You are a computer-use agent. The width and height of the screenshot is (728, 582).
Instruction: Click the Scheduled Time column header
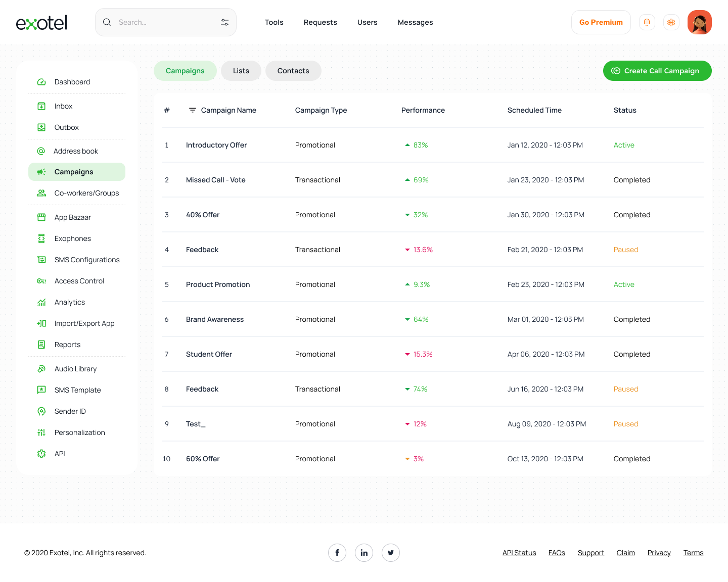pyautogui.click(x=534, y=110)
